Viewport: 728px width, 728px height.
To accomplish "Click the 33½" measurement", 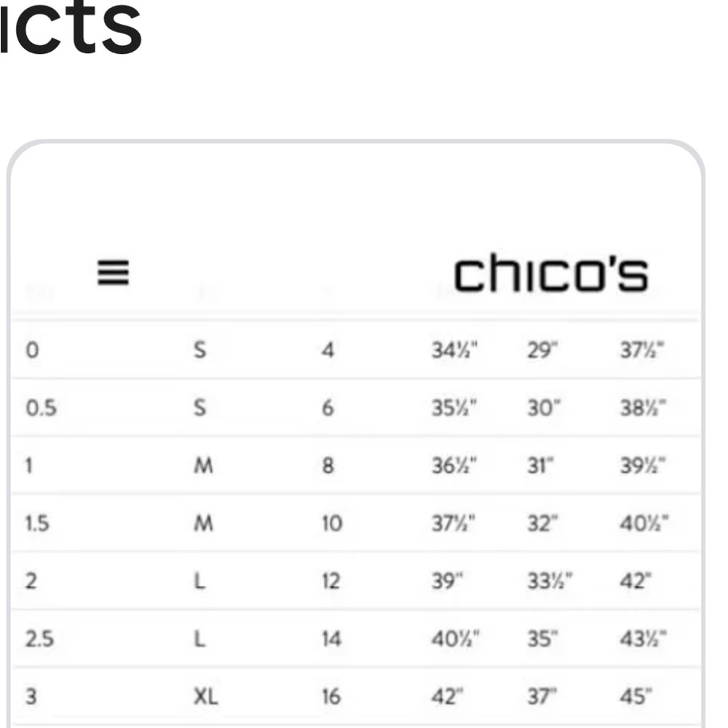I will (550, 581).
